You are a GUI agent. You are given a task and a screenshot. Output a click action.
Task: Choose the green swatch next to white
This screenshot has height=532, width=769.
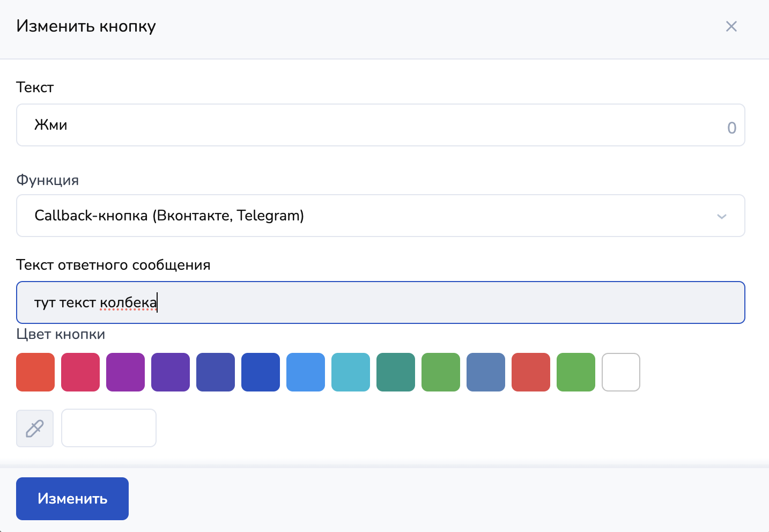pos(576,372)
